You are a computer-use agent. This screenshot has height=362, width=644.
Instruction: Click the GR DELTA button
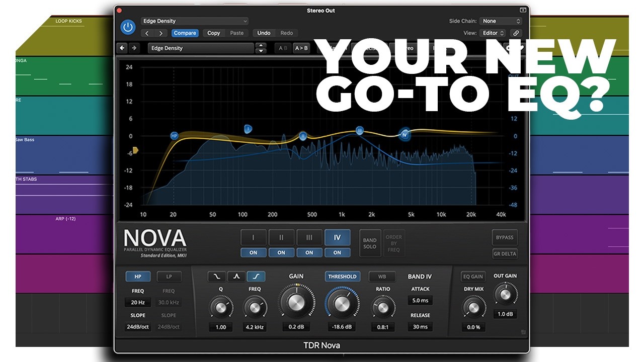(x=505, y=254)
